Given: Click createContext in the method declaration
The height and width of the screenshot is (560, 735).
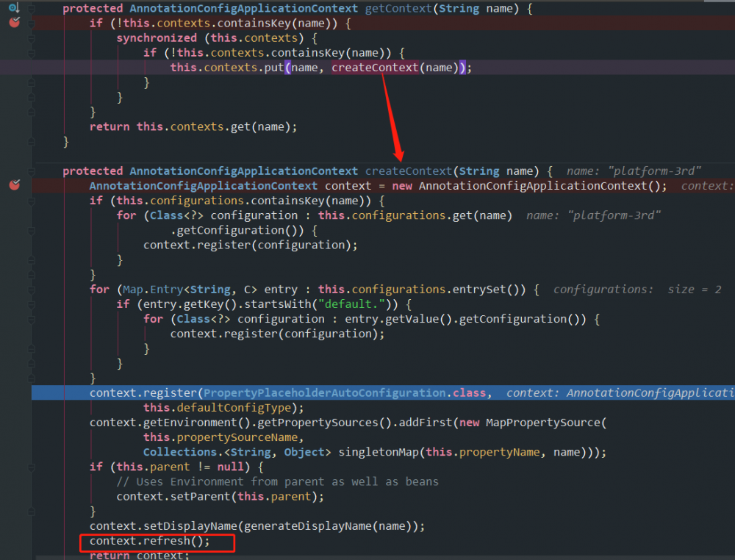Looking at the screenshot, I should 408,171.
